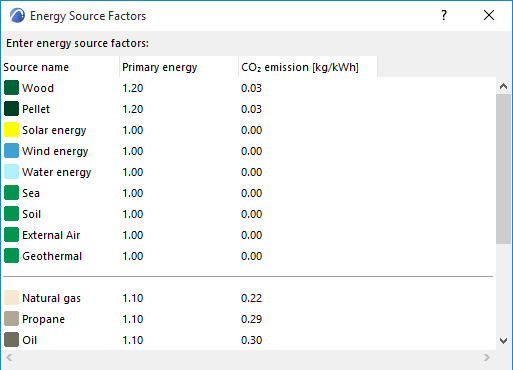Click the Primary energy column header
Viewport: 513px width, 370px height.
179,67
